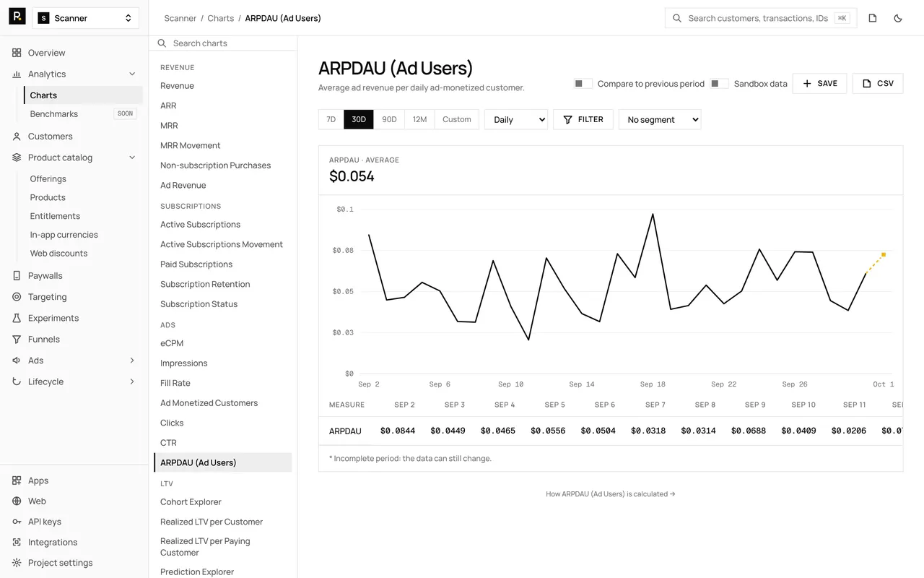Click the Product catalog layers icon
Screen dimensions: 924x578
point(17,158)
